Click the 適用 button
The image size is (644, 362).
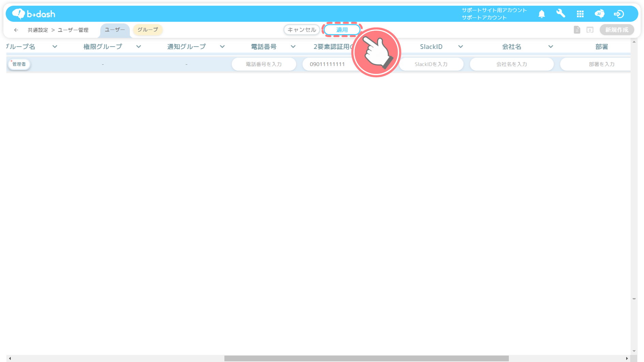pyautogui.click(x=342, y=30)
